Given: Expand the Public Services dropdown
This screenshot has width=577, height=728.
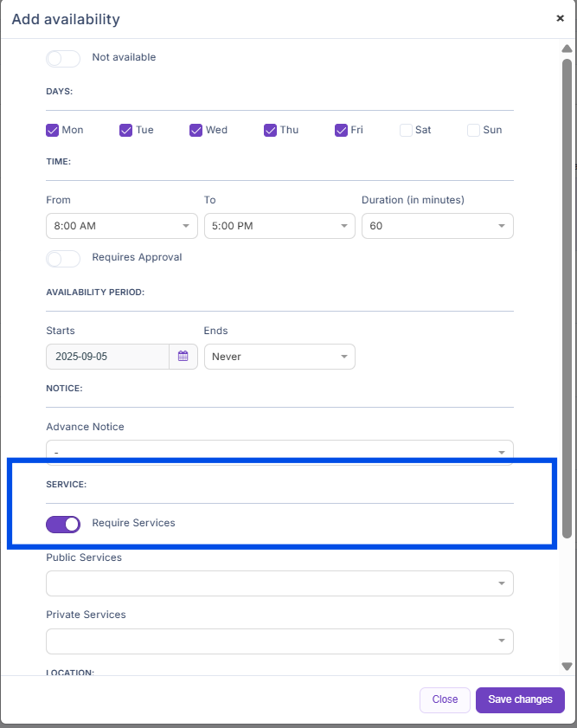Looking at the screenshot, I should point(279,583).
